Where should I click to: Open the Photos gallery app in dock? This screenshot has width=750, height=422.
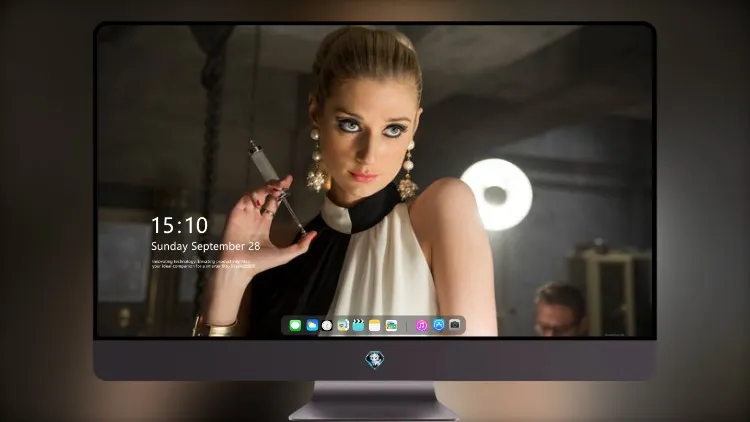click(391, 325)
